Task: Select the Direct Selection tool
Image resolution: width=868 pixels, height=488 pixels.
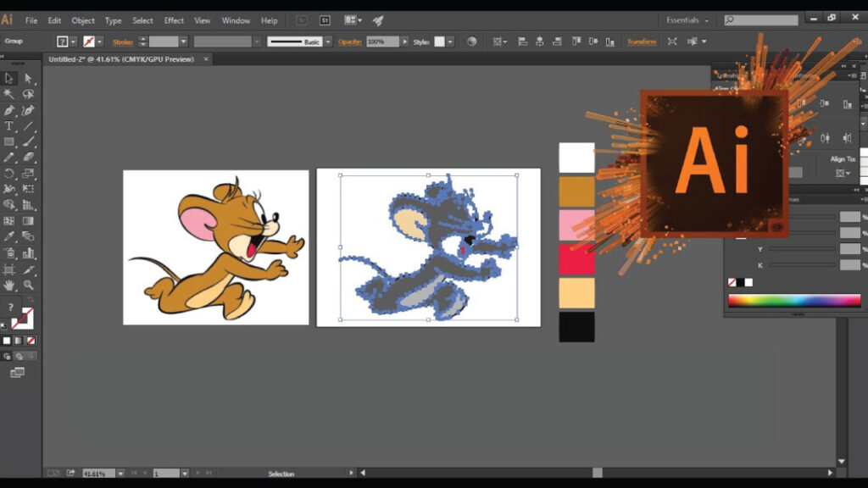Action: tap(28, 78)
